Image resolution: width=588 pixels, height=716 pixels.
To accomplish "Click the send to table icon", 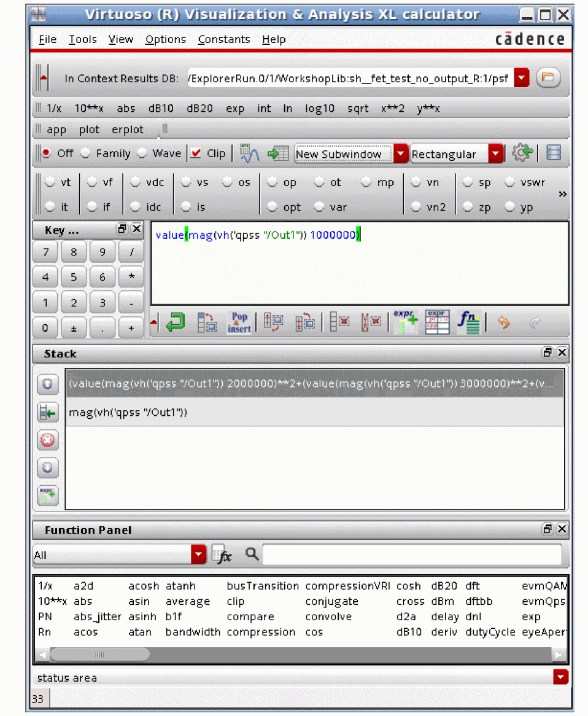I will [278, 154].
